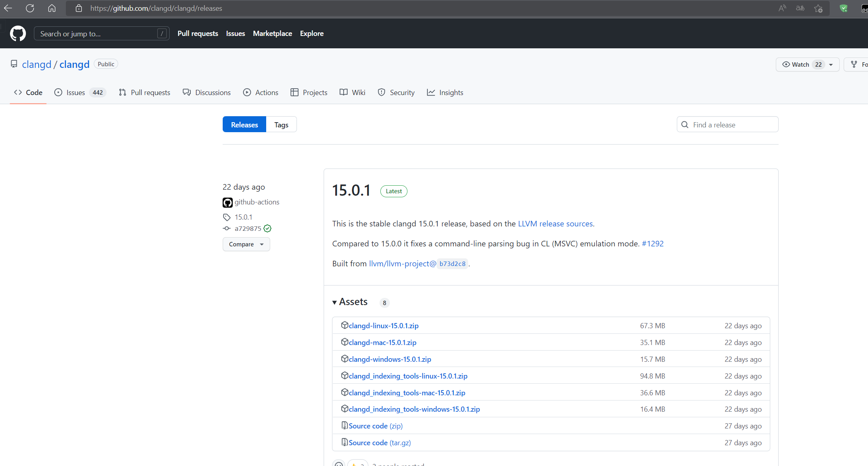Click the lock icon in the address bar
Screen dimensions: 868x466
click(x=79, y=8)
